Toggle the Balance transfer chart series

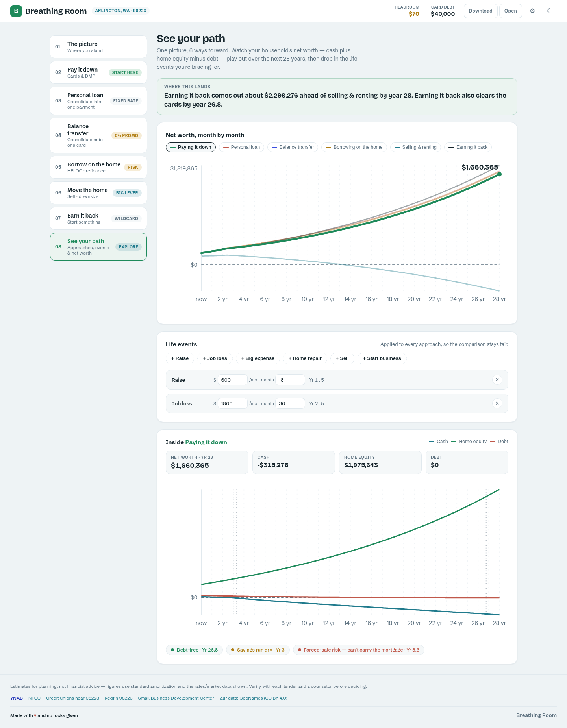(x=293, y=147)
